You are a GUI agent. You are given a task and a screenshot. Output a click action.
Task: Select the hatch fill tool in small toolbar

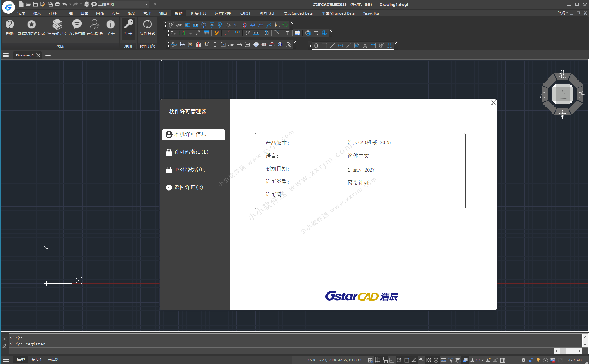click(x=357, y=46)
